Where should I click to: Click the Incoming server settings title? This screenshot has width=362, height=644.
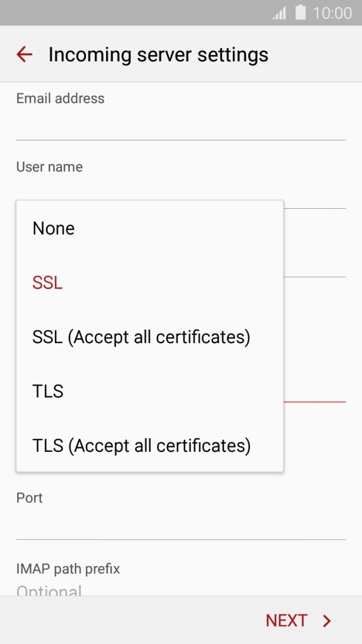tap(159, 54)
